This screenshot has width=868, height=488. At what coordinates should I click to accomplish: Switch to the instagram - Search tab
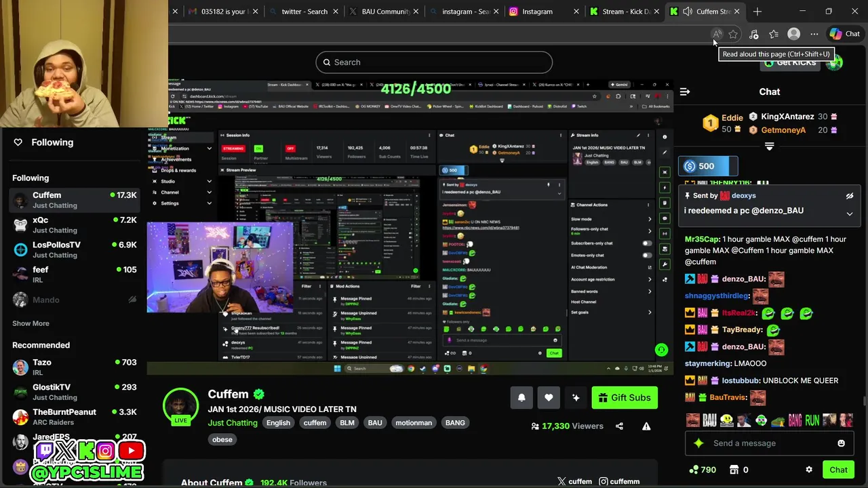tap(465, 12)
